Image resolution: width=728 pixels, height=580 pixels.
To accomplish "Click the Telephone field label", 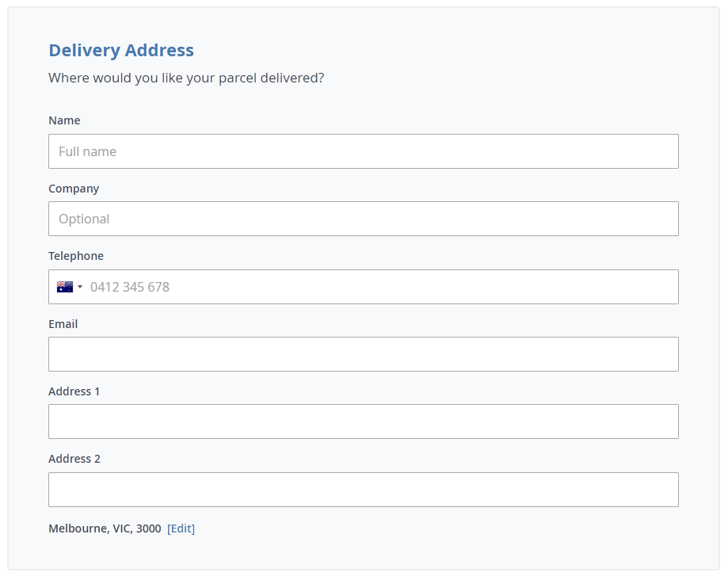I will click(x=76, y=256).
